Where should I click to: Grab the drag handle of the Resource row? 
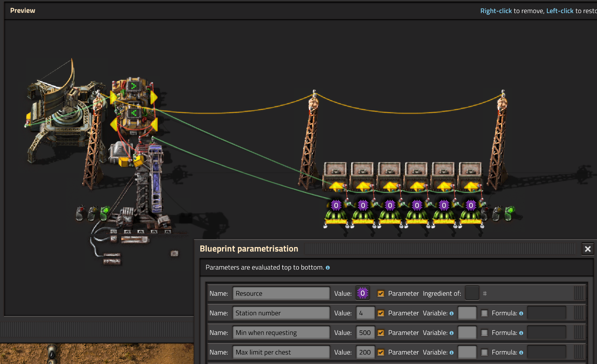(579, 293)
